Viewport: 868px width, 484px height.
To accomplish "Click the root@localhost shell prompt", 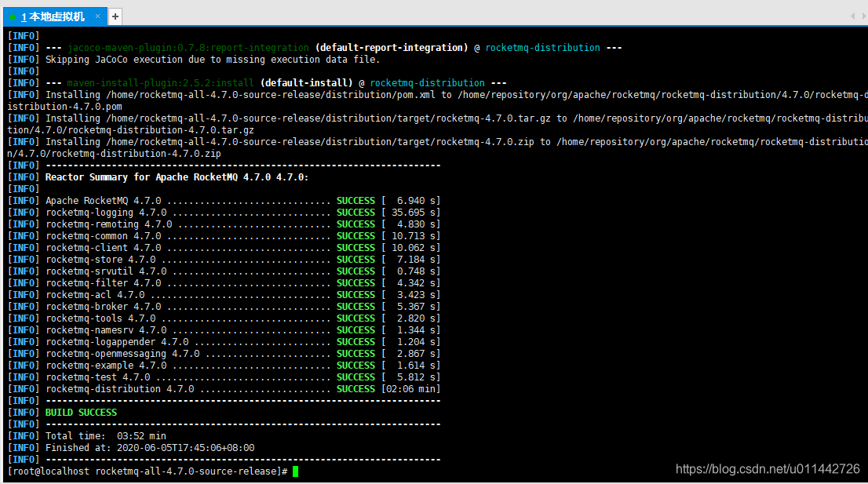I will tap(148, 471).
